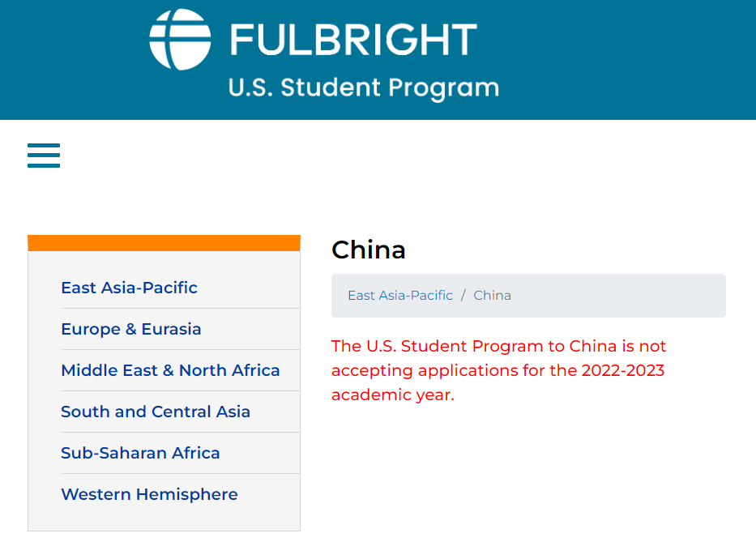Select Europe & Eurasia region
The width and height of the screenshot is (756, 559).
click(x=131, y=329)
